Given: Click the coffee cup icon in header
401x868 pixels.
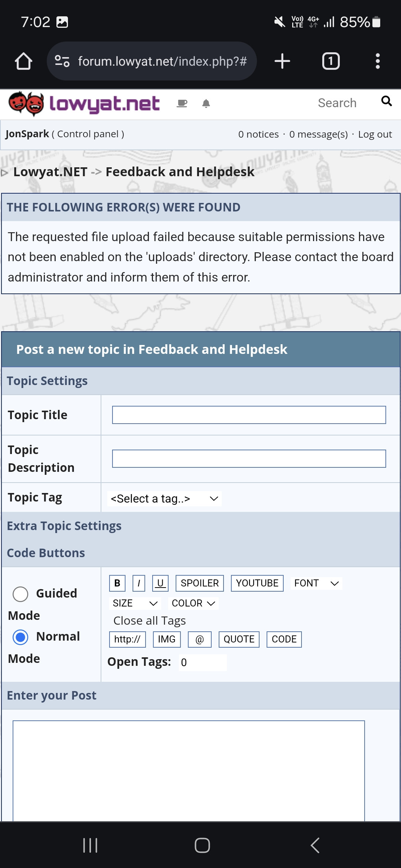Looking at the screenshot, I should (x=182, y=103).
